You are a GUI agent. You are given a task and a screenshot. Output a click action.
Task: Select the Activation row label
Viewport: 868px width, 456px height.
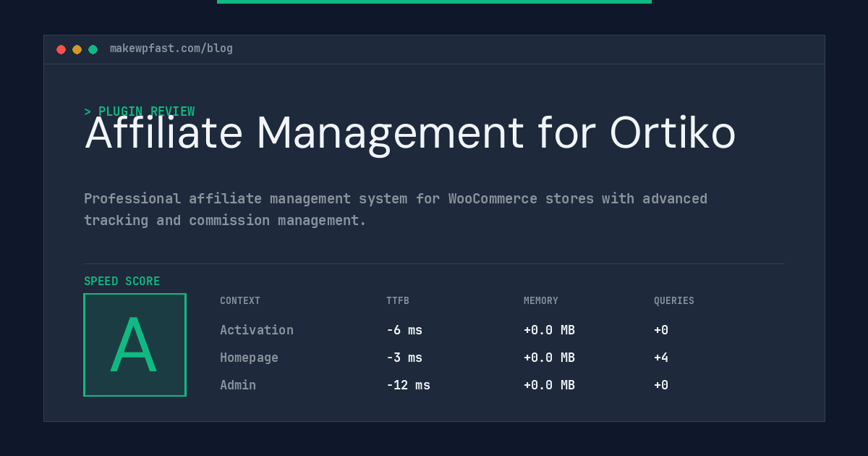pyautogui.click(x=257, y=330)
